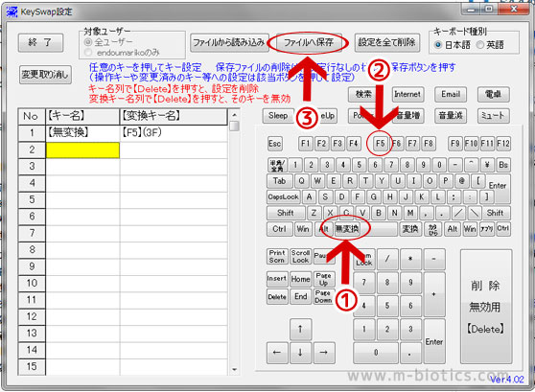
Task: Click the large 削除 無効用 Delete button
Action: 486,307
